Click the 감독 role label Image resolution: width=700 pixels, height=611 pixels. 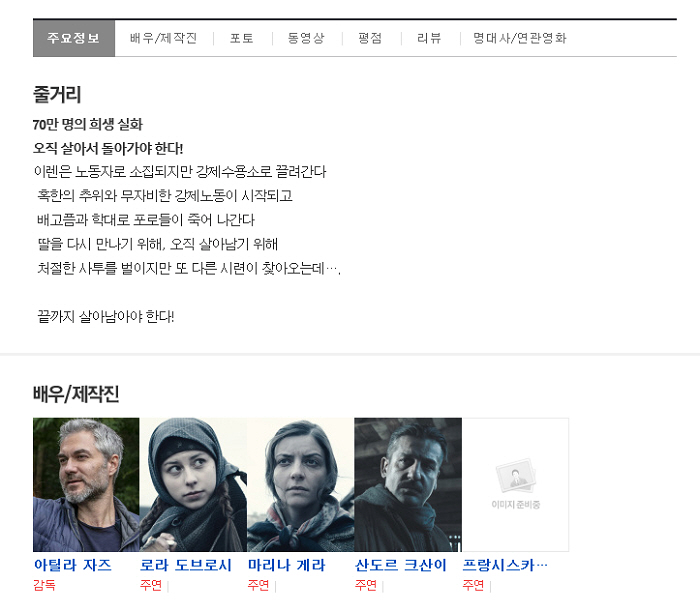pyautogui.click(x=44, y=585)
